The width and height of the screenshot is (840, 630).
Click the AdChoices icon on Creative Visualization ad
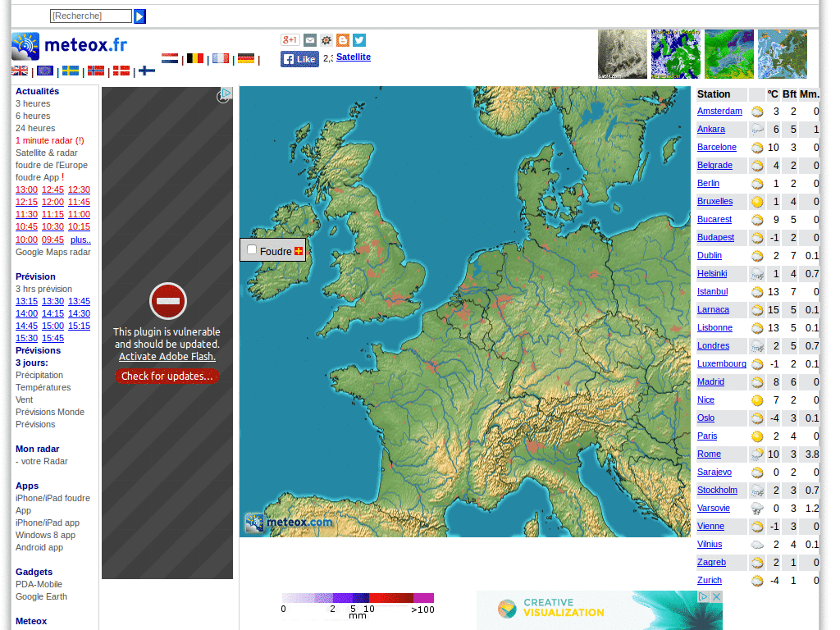(703, 596)
